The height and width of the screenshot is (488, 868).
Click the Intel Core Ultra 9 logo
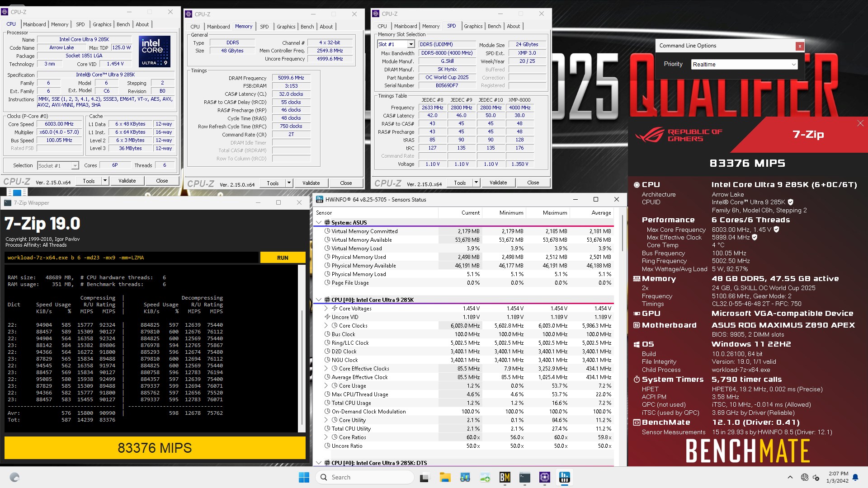(155, 51)
